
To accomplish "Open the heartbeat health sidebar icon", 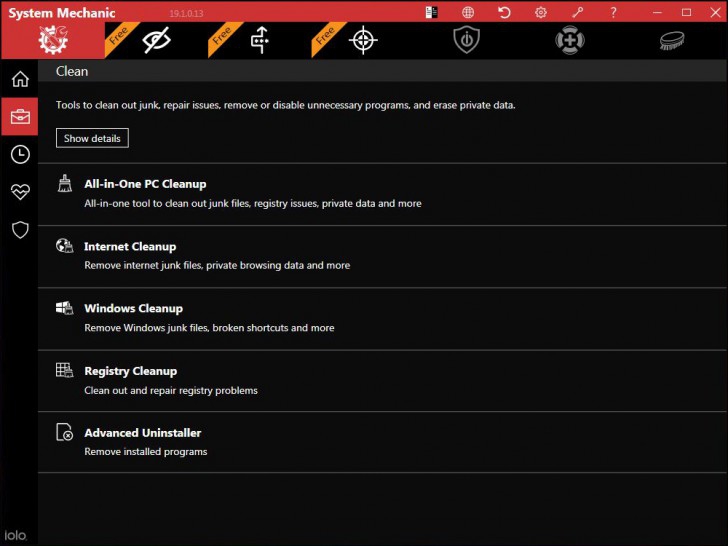I will (20, 192).
